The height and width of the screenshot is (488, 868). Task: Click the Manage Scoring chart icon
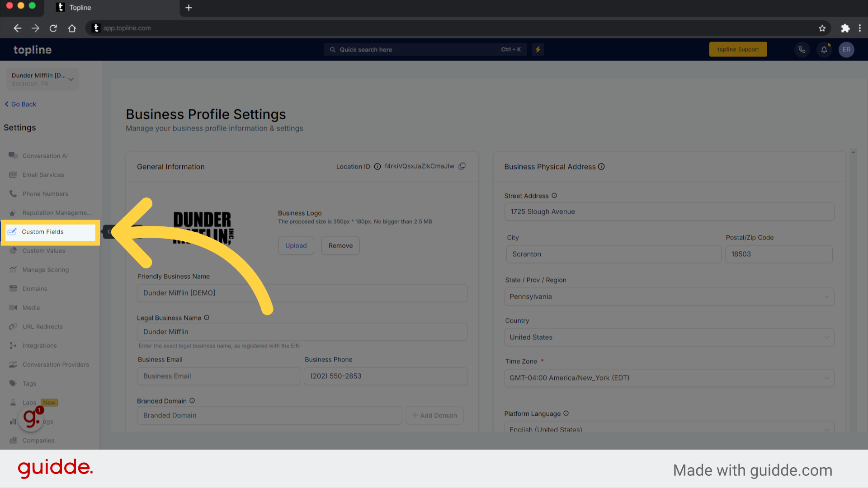13,270
